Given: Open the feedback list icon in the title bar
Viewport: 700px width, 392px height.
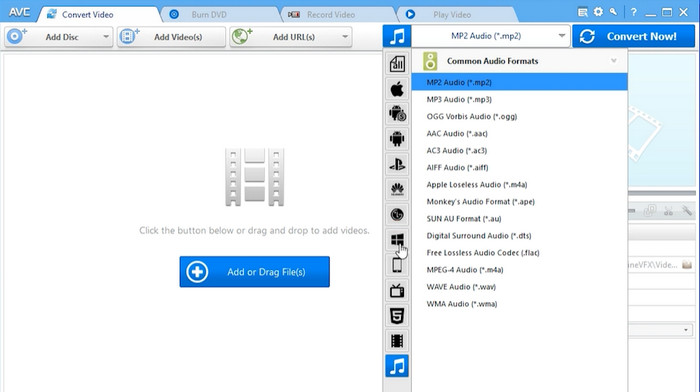Looking at the screenshot, I should [583, 13].
